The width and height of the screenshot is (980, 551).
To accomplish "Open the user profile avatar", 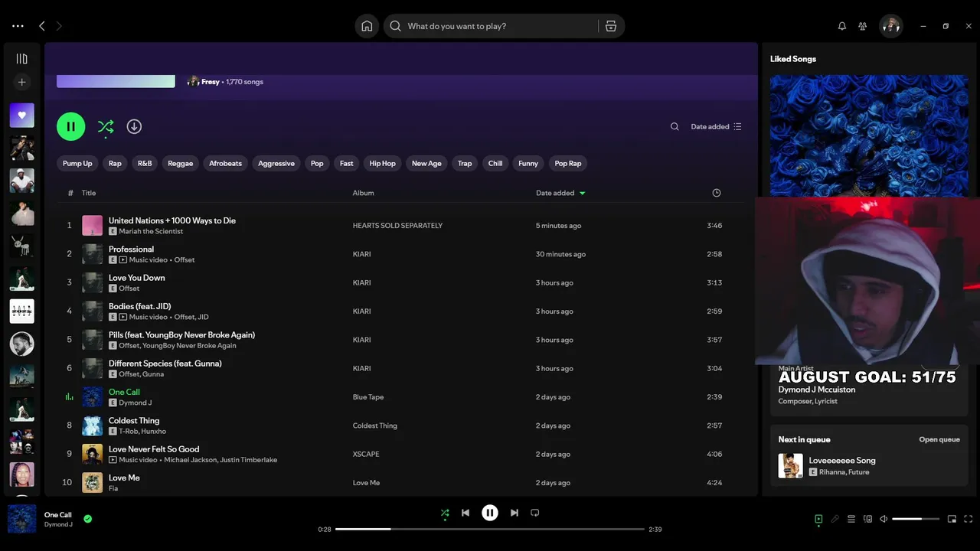I will pos(890,26).
